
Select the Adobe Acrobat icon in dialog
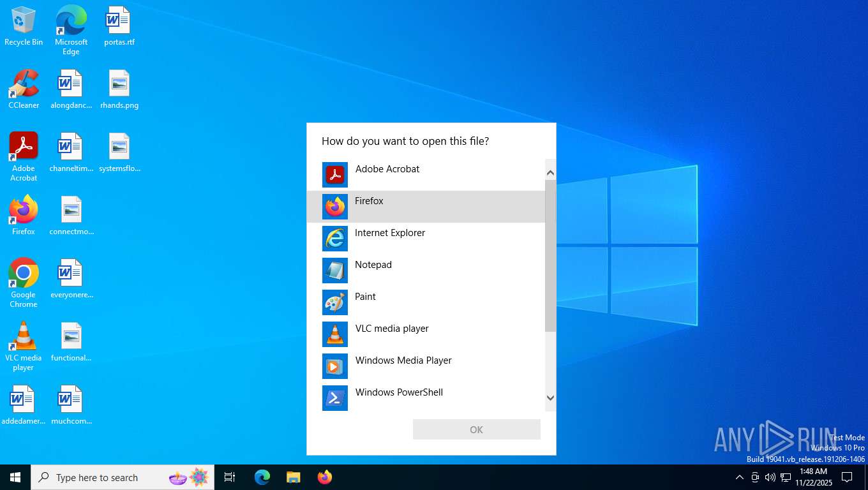pyautogui.click(x=335, y=175)
